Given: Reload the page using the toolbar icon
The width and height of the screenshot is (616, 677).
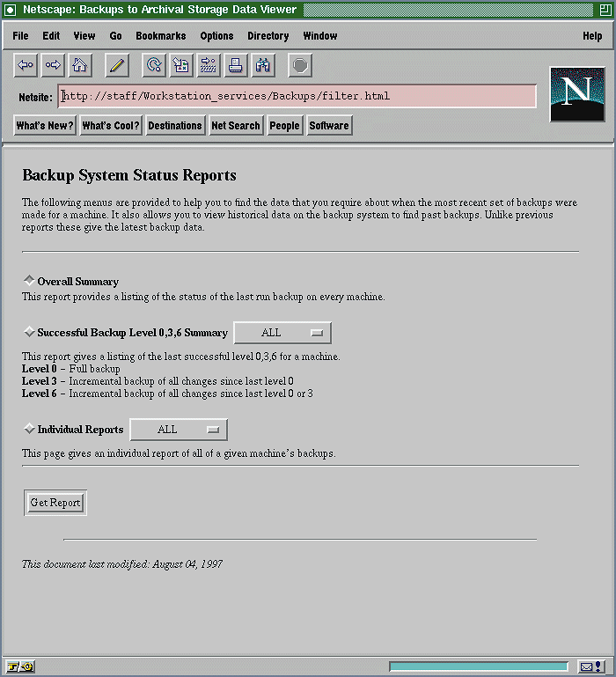Looking at the screenshot, I should pyautogui.click(x=154, y=65).
